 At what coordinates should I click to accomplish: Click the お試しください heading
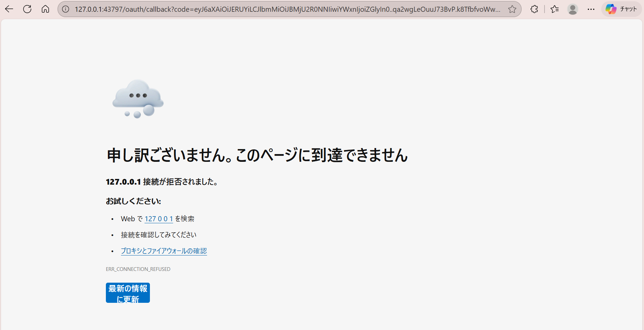[x=133, y=201]
